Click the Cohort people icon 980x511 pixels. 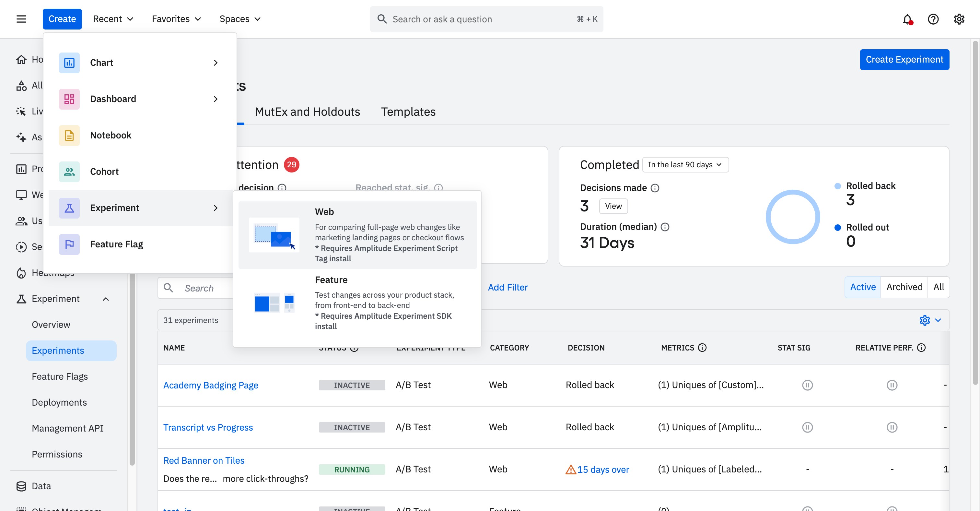click(69, 172)
